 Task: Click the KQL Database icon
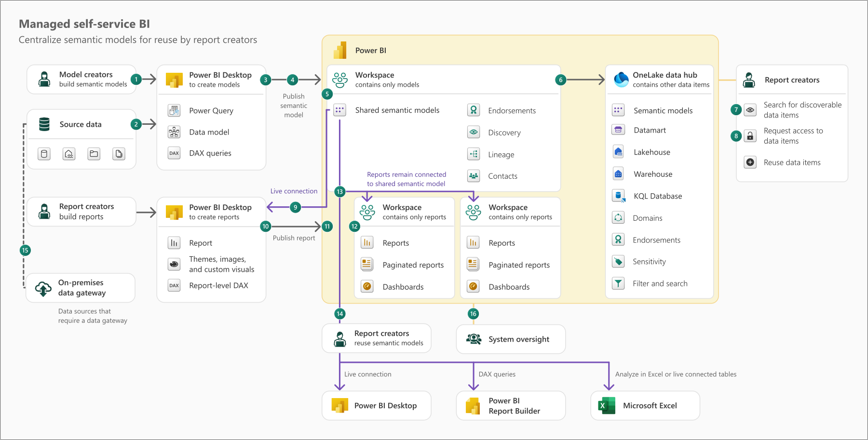pos(618,196)
